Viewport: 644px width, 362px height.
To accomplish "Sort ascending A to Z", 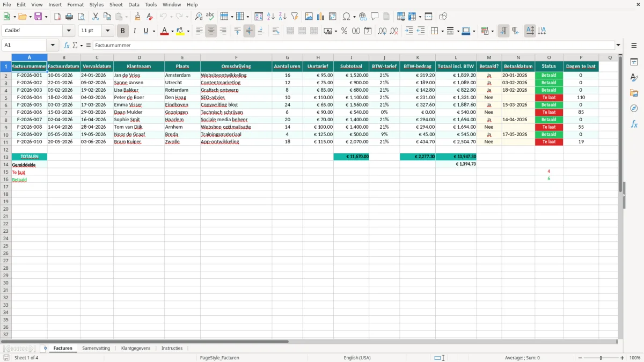I will pos(271,17).
